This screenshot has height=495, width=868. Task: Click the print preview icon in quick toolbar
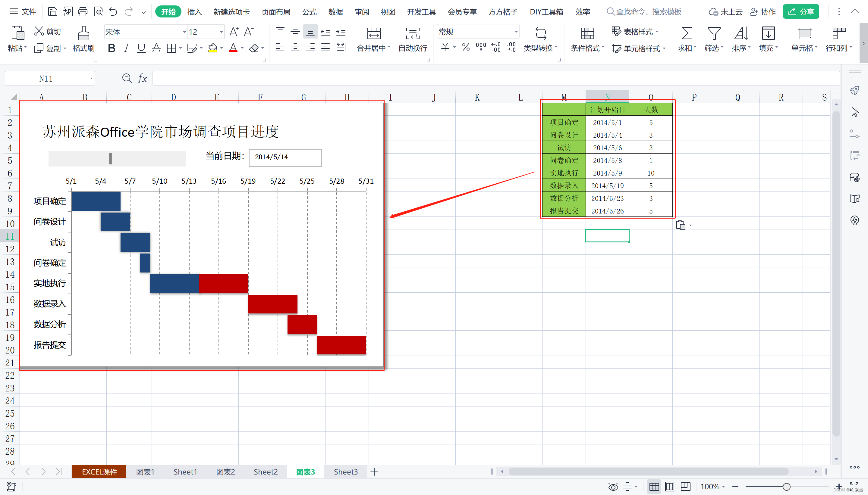pyautogui.click(x=98, y=12)
